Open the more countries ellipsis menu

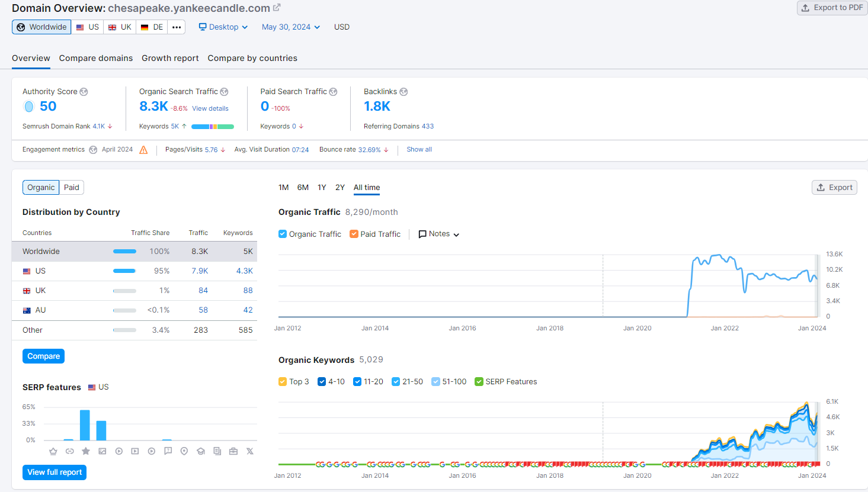(x=177, y=27)
